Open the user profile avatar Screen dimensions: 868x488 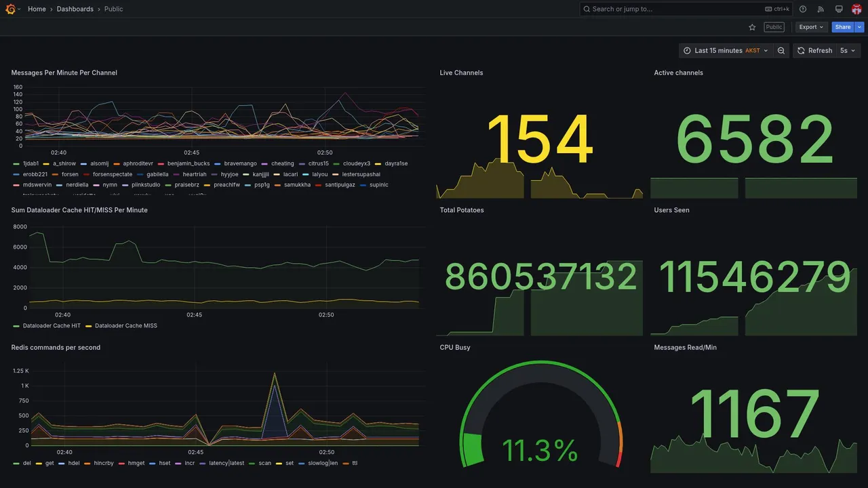pyautogui.click(x=856, y=9)
